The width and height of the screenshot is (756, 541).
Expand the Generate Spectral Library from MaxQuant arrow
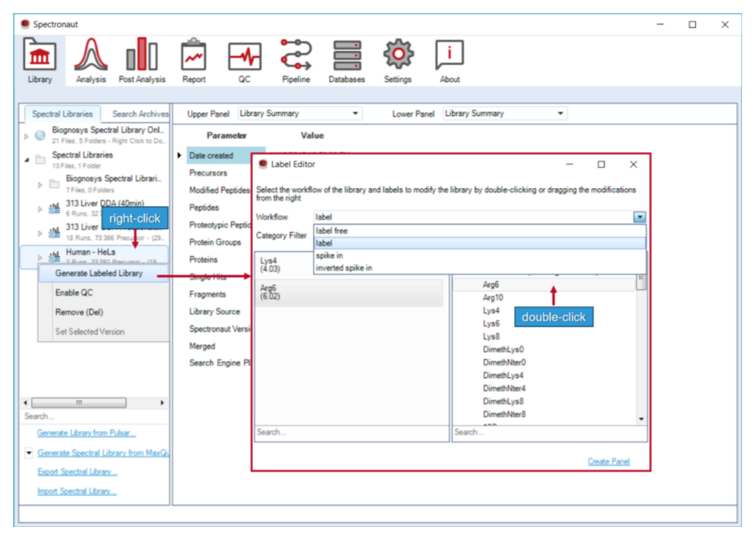[29, 452]
